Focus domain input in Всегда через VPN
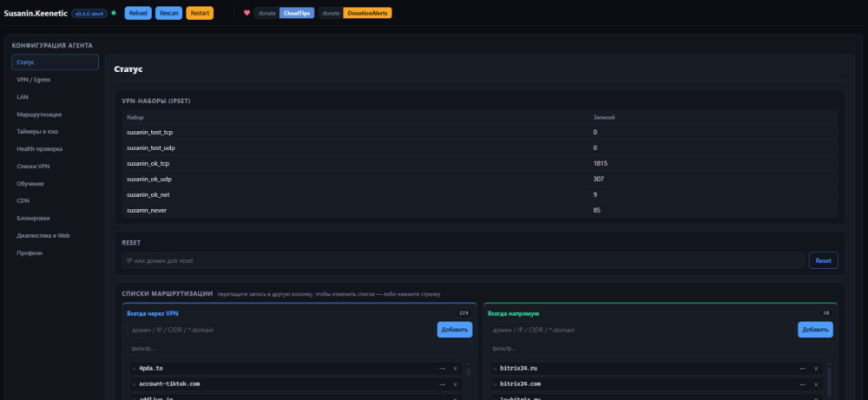 pos(280,330)
